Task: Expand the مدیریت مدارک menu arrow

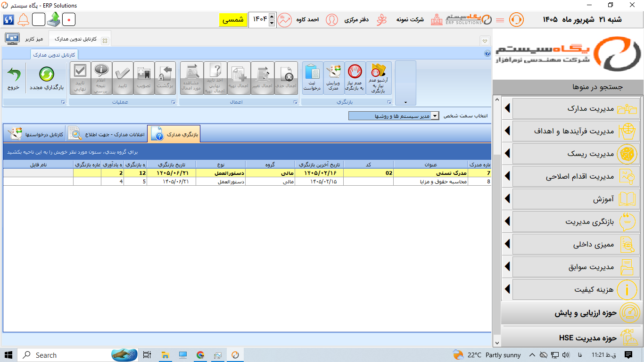Action: 507,108
